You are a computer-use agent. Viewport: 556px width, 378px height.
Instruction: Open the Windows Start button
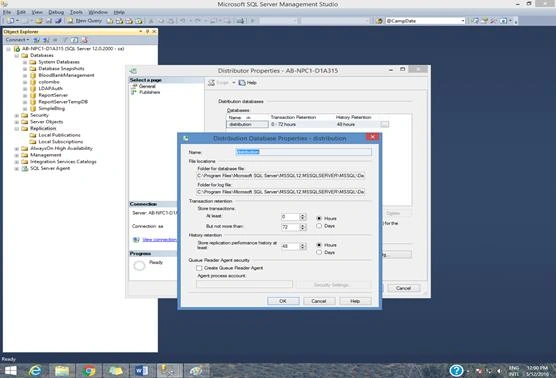pyautogui.click(x=10, y=371)
